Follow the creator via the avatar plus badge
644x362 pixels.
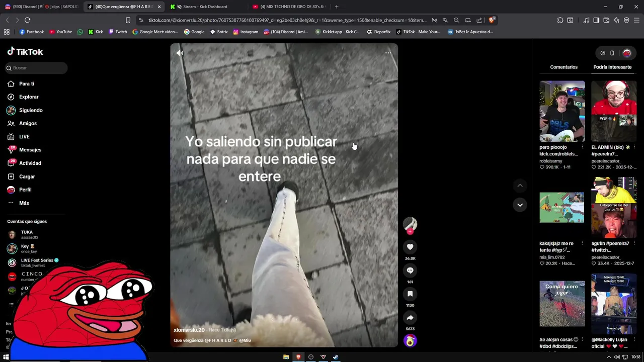pos(410,232)
